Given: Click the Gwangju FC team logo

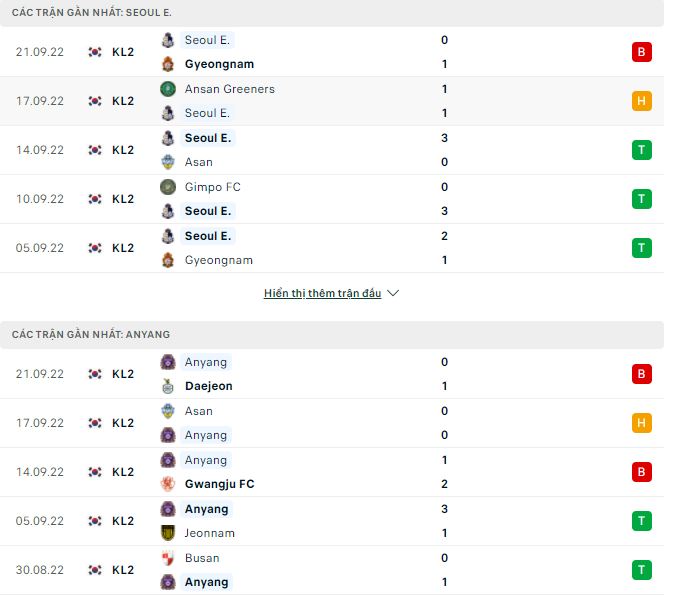Looking at the screenshot, I should (168, 484).
